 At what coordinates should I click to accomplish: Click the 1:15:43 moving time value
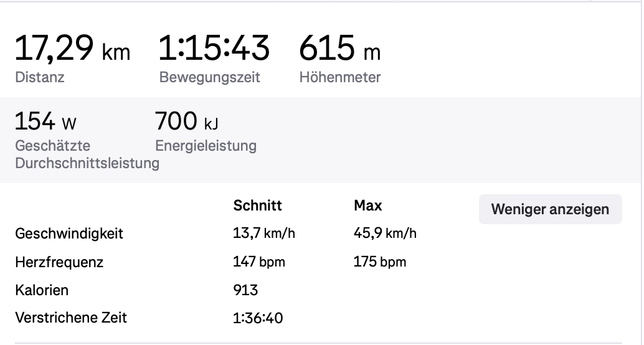point(214,49)
